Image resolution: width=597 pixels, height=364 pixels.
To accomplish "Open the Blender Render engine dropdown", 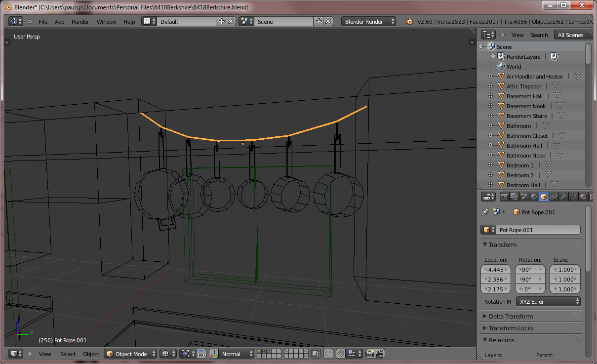I will point(368,21).
